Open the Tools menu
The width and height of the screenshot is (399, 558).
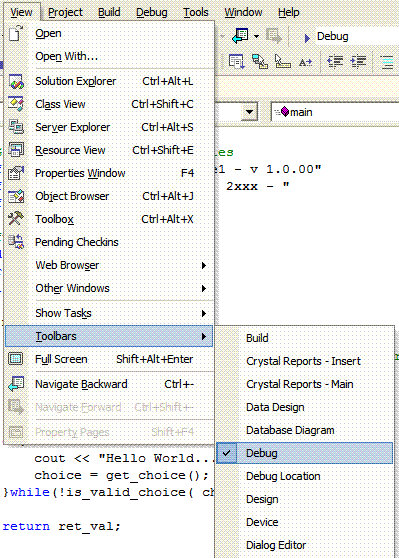coord(196,12)
